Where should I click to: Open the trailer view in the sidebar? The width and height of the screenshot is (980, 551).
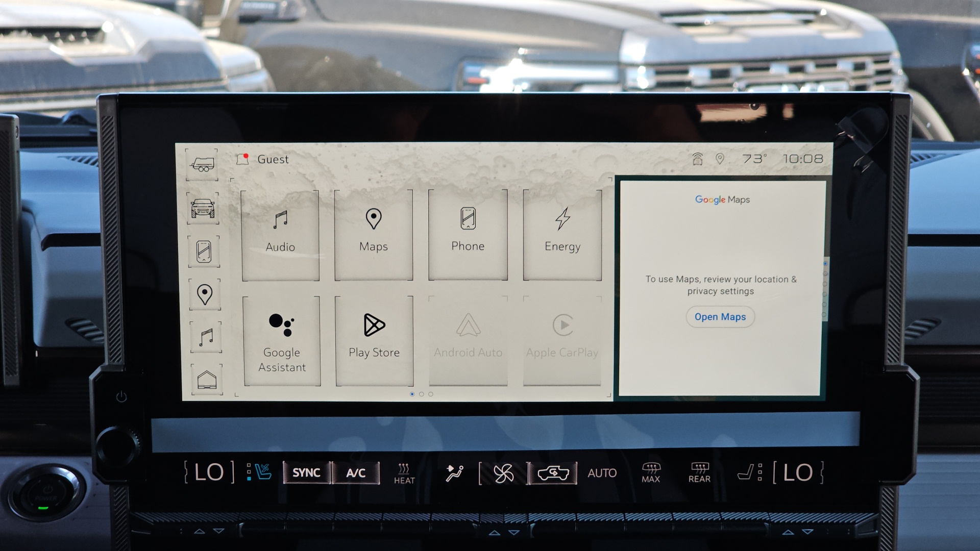pos(202,164)
